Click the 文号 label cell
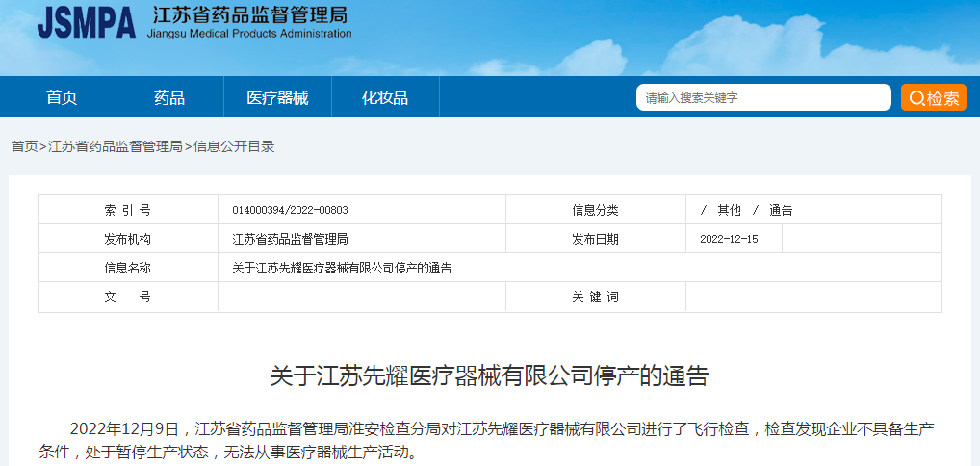980x466 pixels. tap(127, 298)
